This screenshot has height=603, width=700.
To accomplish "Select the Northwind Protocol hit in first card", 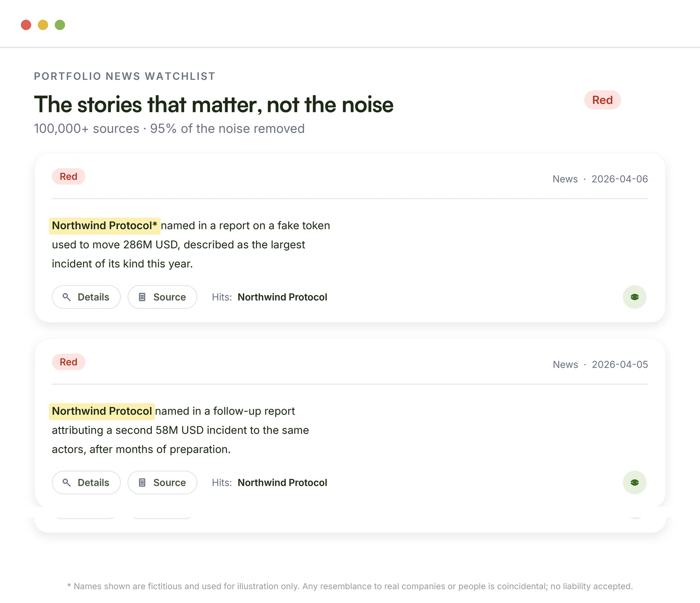I will pos(282,297).
